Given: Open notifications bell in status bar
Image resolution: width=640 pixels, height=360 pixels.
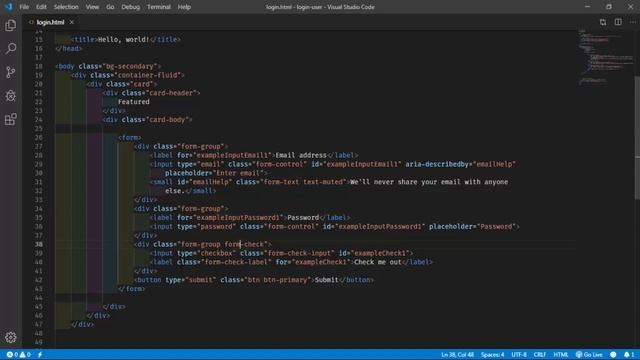Looking at the screenshot, I should tap(629, 355).
